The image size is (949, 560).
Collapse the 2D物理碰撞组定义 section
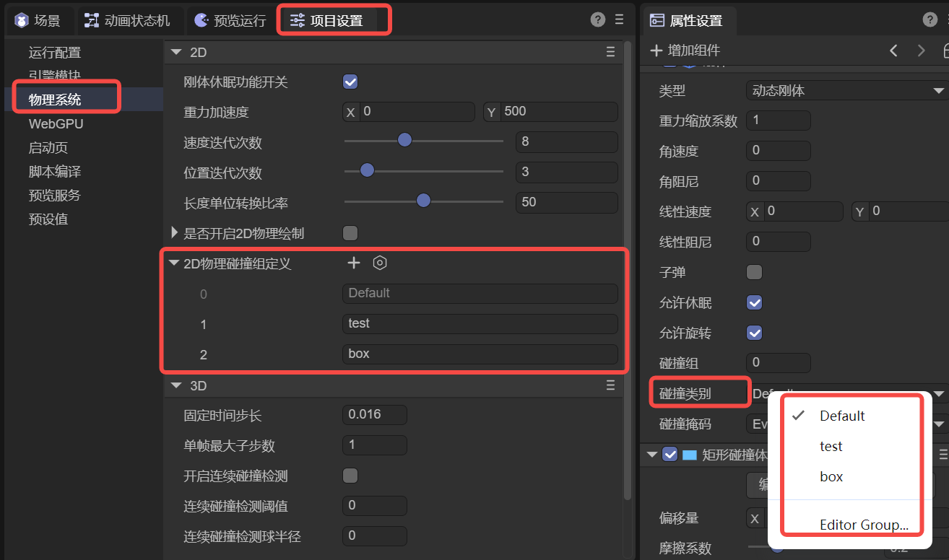[x=174, y=263]
